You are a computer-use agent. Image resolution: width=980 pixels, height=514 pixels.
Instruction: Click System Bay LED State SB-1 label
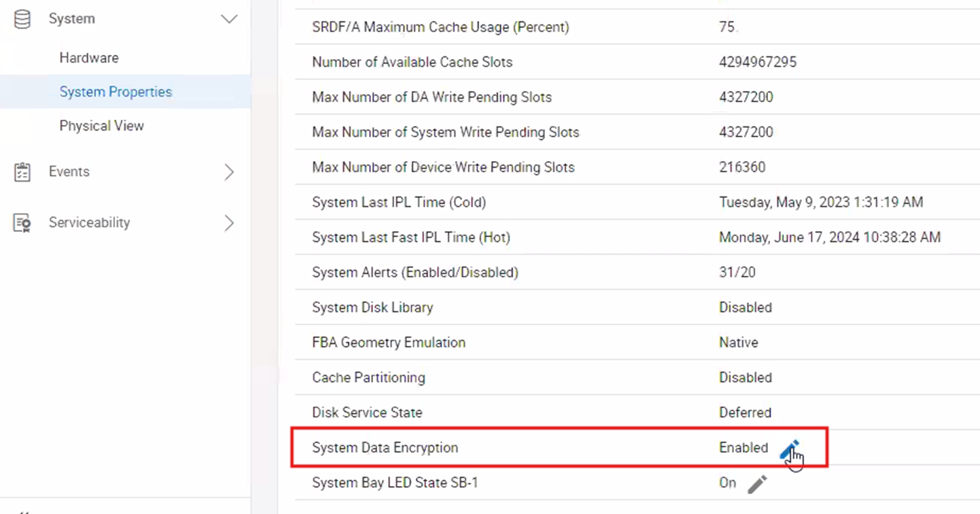pos(395,483)
